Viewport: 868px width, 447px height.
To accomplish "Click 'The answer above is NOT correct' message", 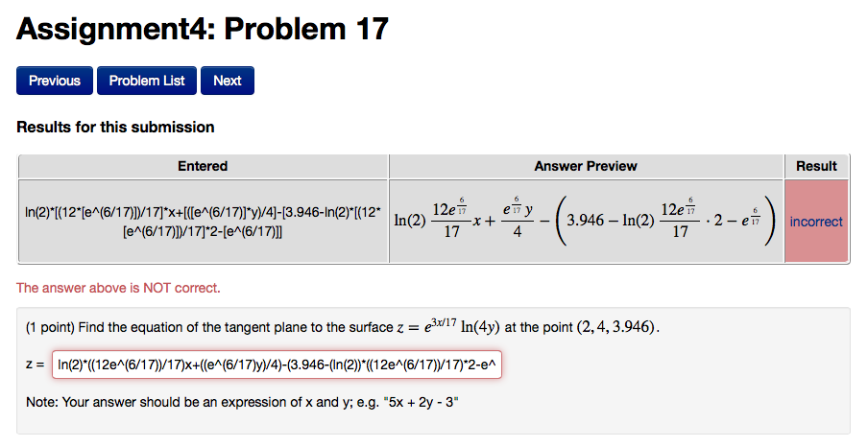I will (x=118, y=288).
